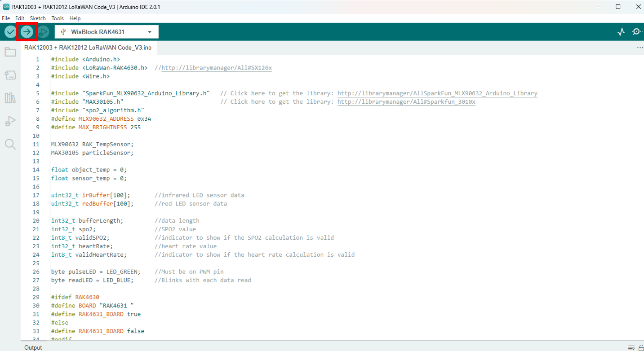Click 'int32_t spo2;' declaration

[x=73, y=229]
